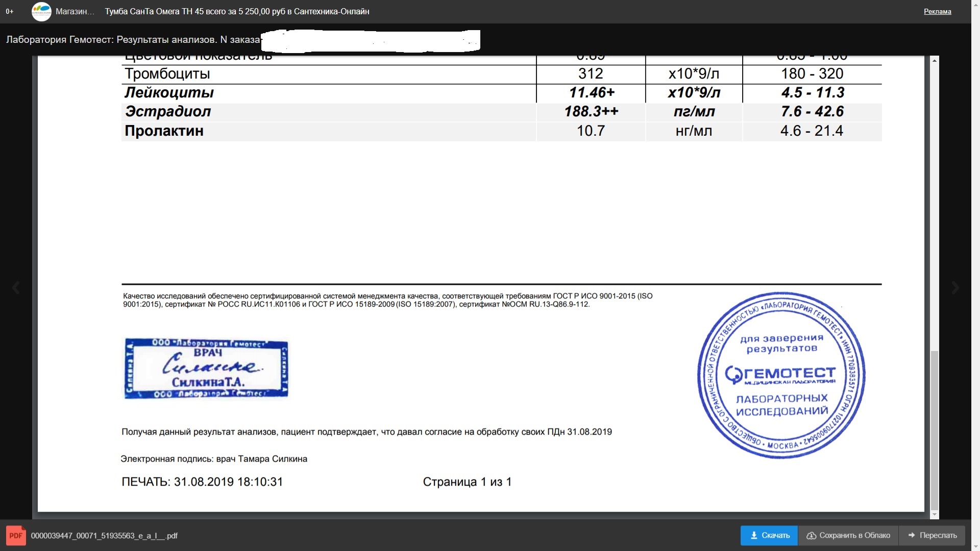Click the cloud icon in Сохранить в Облако
Image resolution: width=980 pixels, height=551 pixels.
click(x=811, y=536)
